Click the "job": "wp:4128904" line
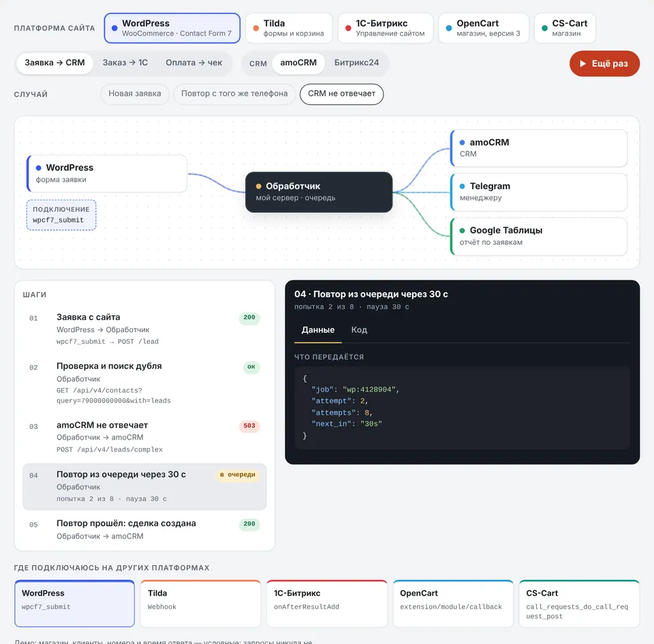Viewport: 654px width, 644px height. pyautogui.click(x=356, y=389)
